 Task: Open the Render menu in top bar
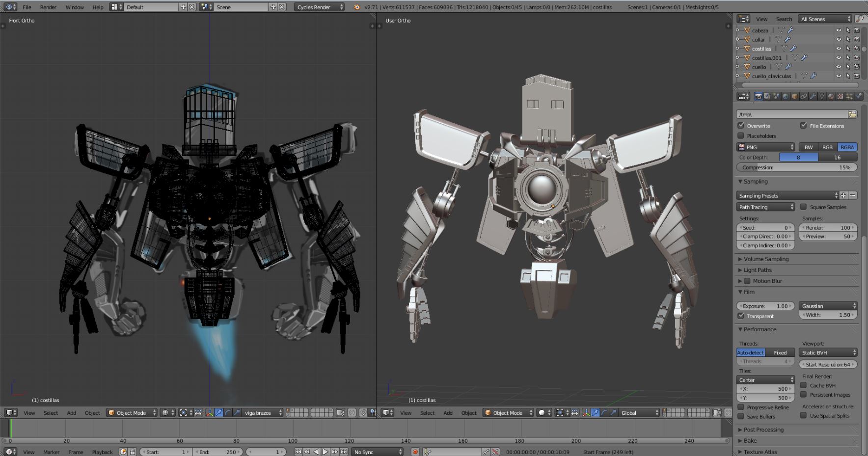coord(48,7)
